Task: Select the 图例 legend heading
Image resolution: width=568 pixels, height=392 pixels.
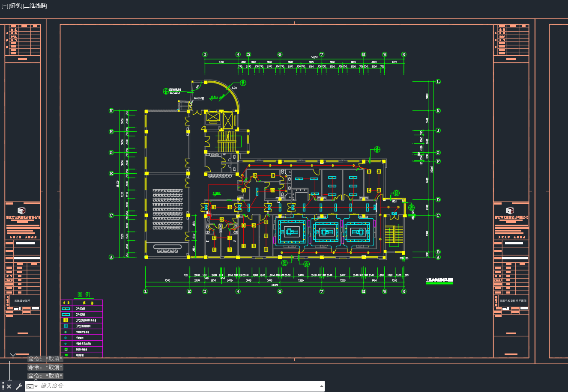Action: (84, 294)
